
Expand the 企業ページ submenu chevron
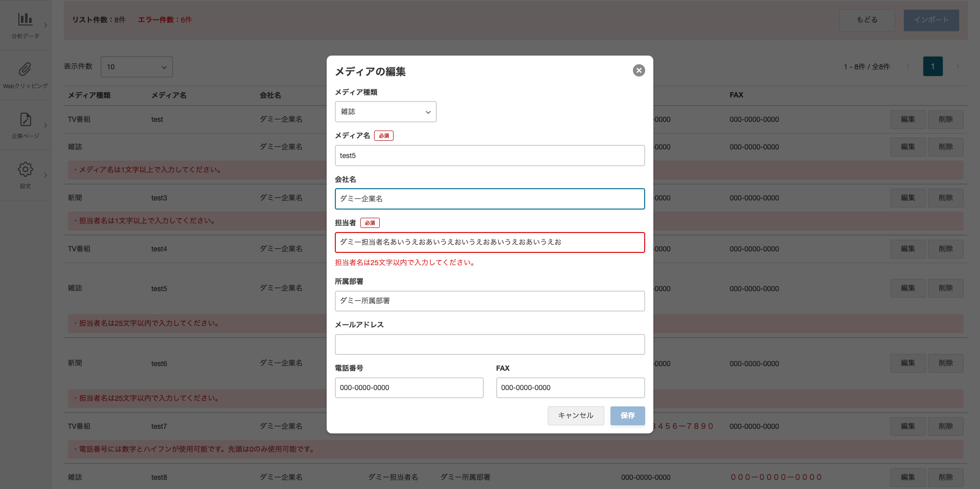(45, 125)
